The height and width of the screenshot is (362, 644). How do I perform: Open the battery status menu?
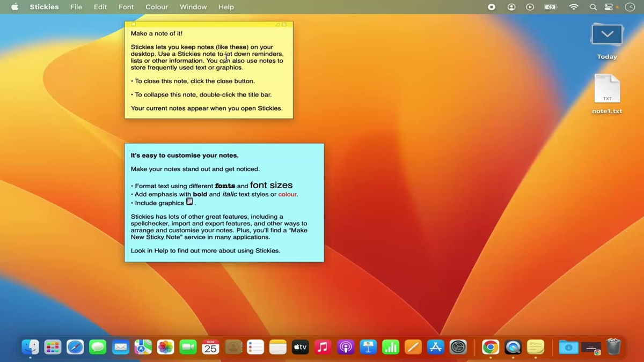click(x=551, y=7)
